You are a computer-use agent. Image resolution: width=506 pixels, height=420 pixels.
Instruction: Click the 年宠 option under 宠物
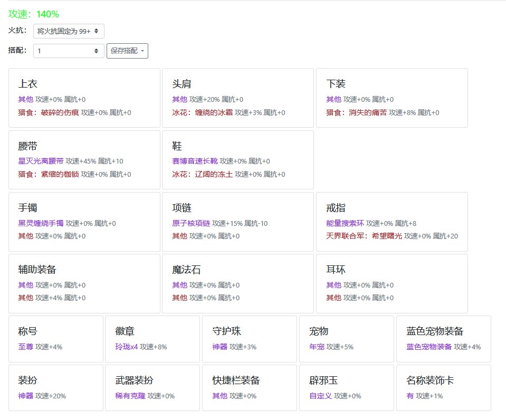pos(317,347)
